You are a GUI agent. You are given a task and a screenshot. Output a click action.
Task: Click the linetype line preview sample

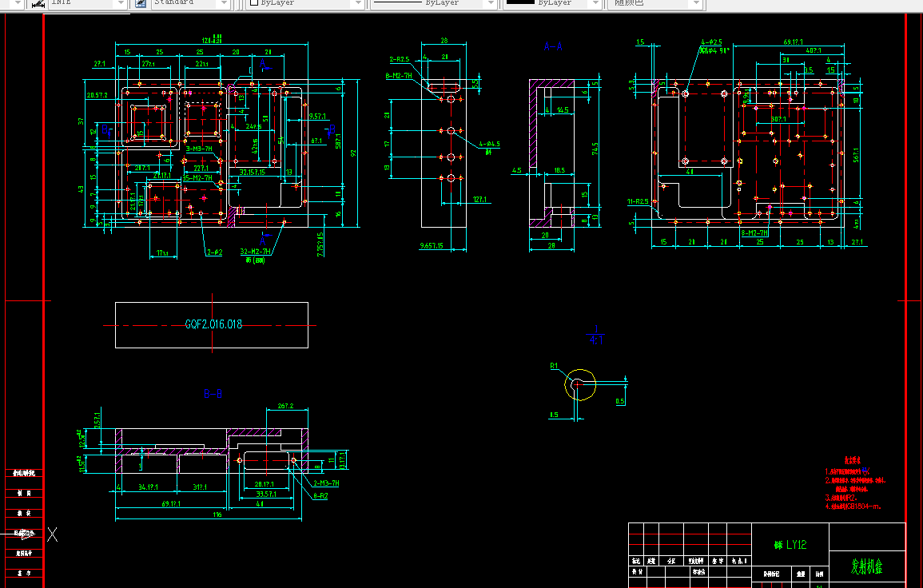[x=397, y=2]
